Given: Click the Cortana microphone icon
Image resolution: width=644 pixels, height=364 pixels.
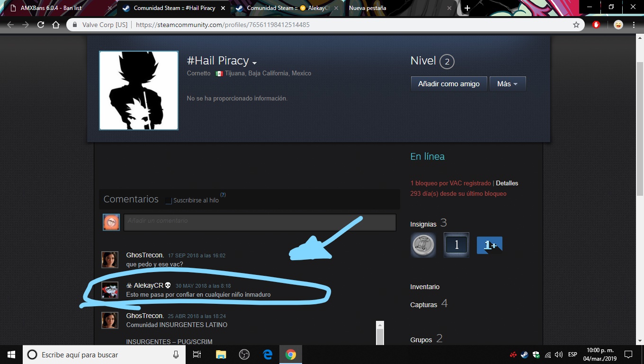Looking at the screenshot, I should pyautogui.click(x=176, y=355).
